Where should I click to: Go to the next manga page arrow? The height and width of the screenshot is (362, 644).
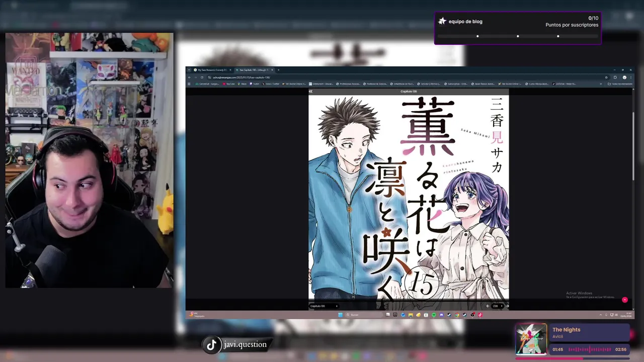click(x=507, y=306)
